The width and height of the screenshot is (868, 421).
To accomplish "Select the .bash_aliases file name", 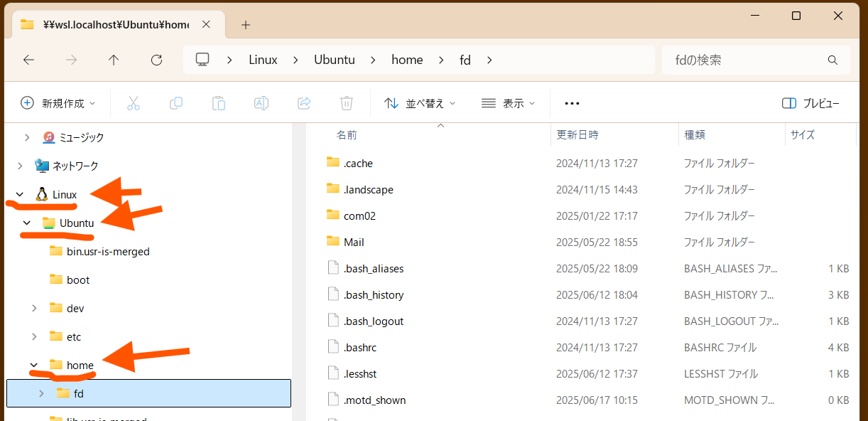I will [x=374, y=268].
